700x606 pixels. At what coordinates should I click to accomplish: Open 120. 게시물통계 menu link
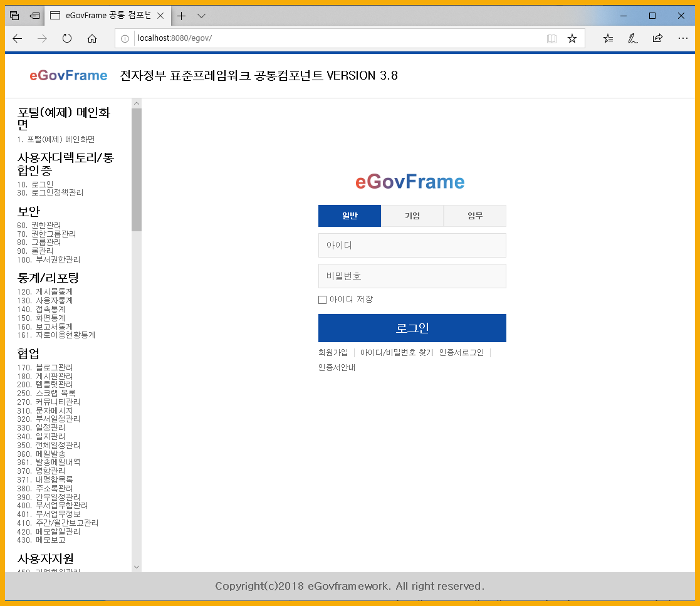[44, 291]
